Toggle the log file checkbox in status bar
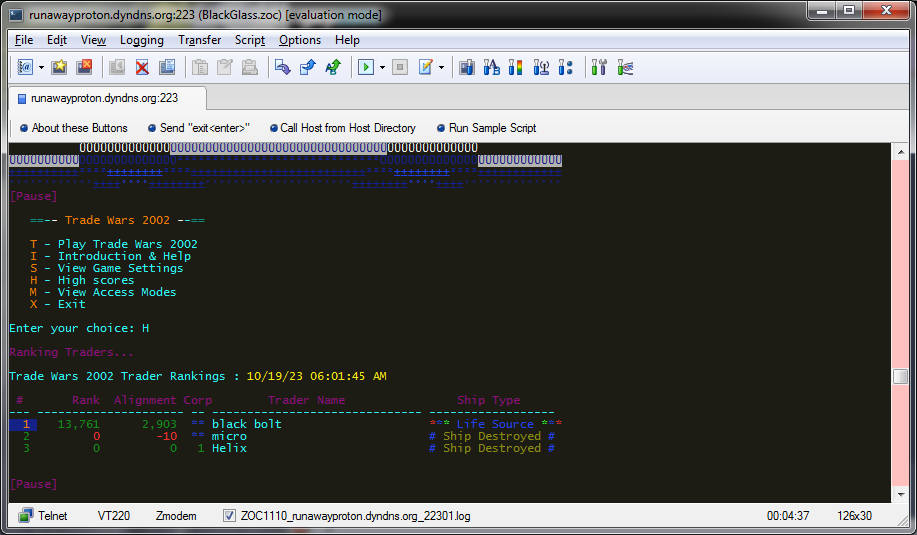The width and height of the screenshot is (917, 535). (230, 516)
